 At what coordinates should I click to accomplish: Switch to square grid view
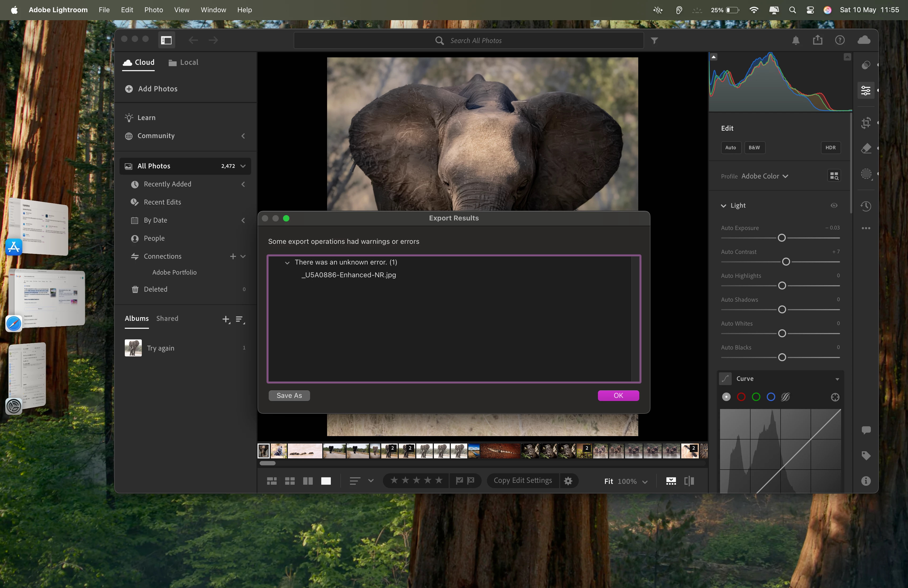290,481
